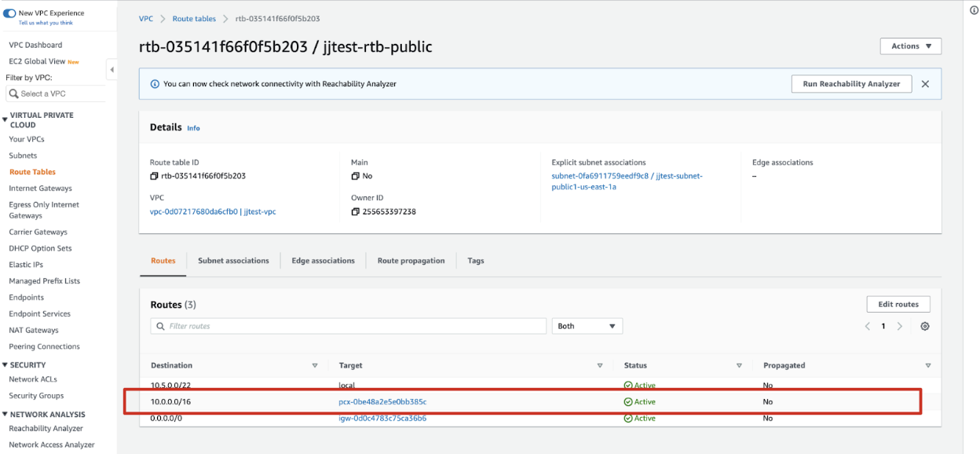
Task: Open the Route tables breadcrumb link
Action: (192, 18)
